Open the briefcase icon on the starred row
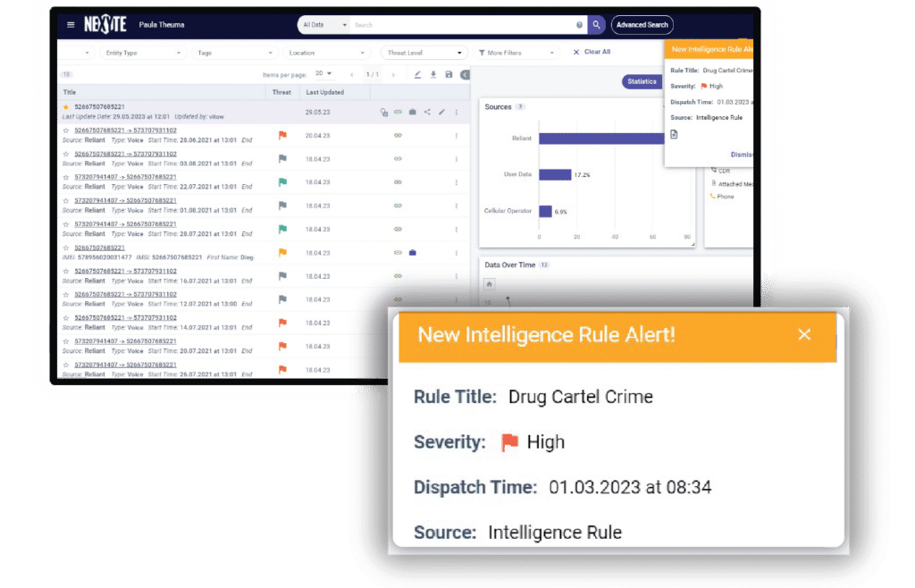 pyautogui.click(x=413, y=112)
